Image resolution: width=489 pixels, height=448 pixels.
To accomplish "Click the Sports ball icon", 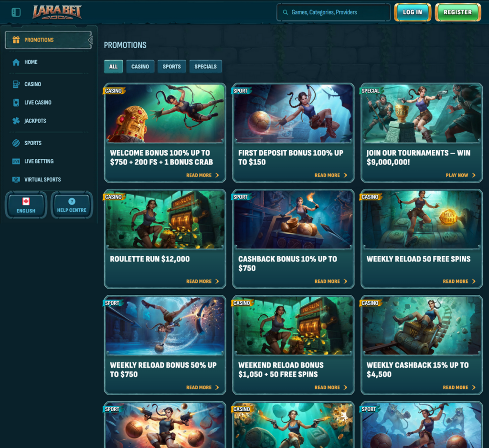I will point(16,143).
